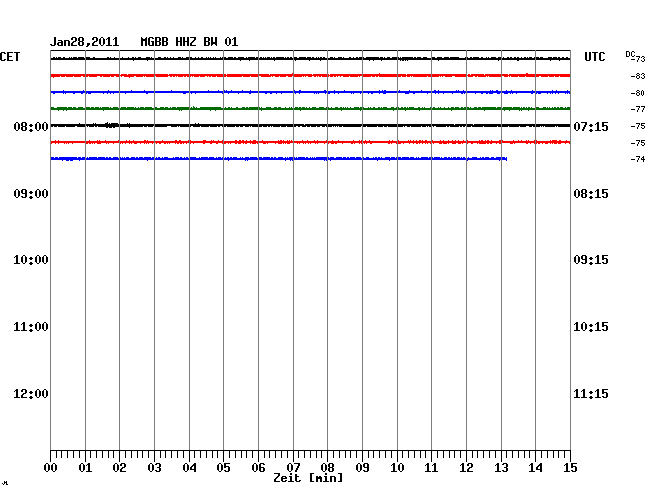Click the DC offset value -77
Viewport: 650px width, 494px height.
tap(638, 109)
